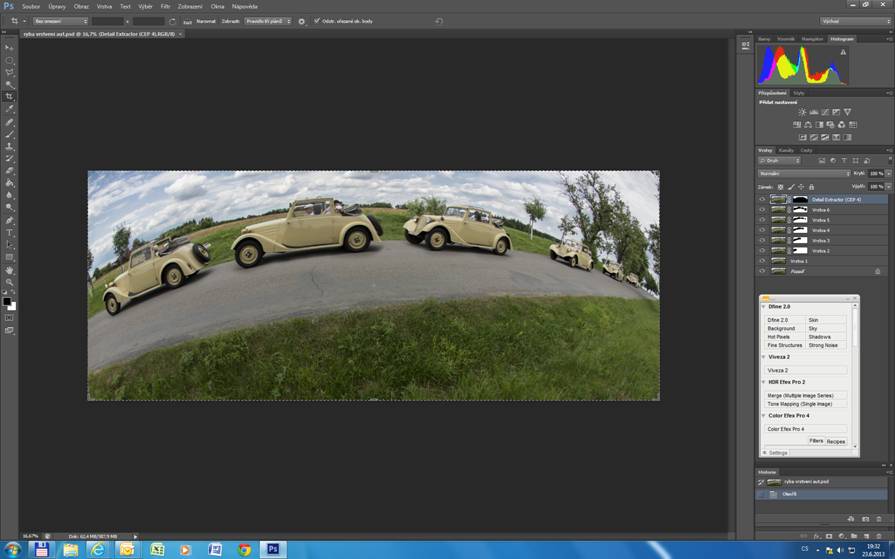This screenshot has width=895, height=559.
Task: Click the Recipes button in Nik panel
Action: 836,441
